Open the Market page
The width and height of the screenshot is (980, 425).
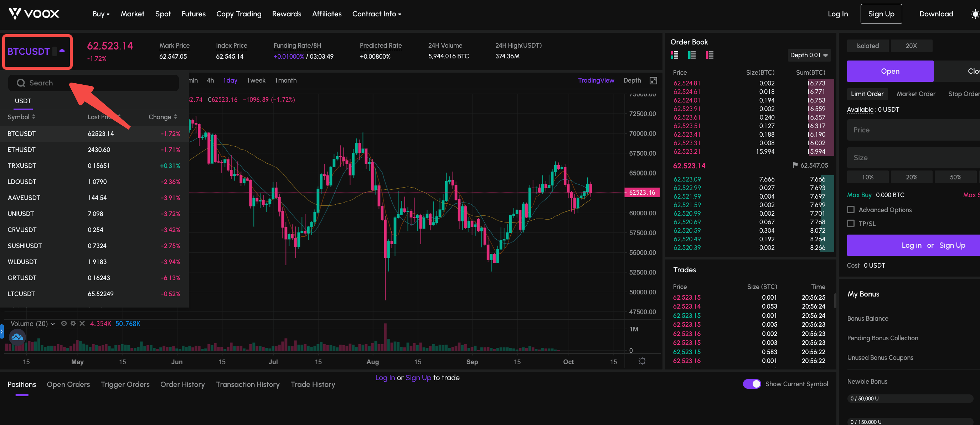[133, 14]
